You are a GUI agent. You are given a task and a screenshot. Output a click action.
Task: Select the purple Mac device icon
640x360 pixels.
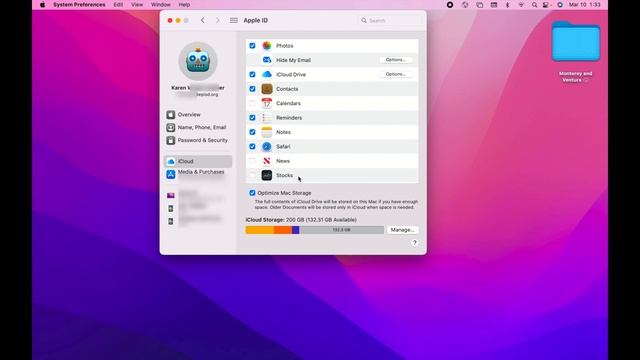pyautogui.click(x=171, y=196)
